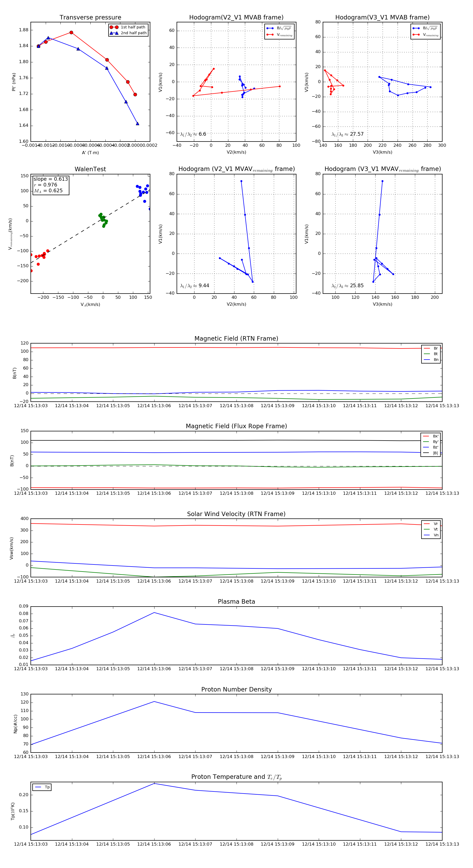Click the Pt' (nPa) y-axis label
The height and width of the screenshot is (868, 473).
tap(14, 82)
